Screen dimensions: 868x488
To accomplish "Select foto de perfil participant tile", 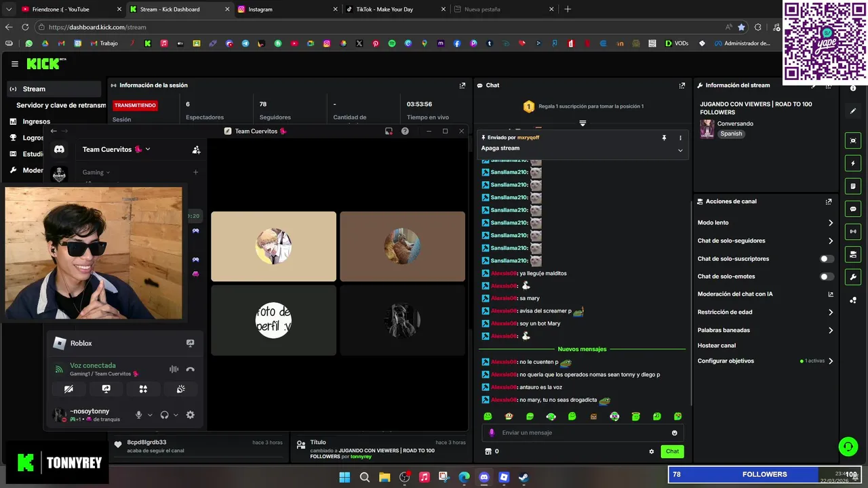I will 273,320.
